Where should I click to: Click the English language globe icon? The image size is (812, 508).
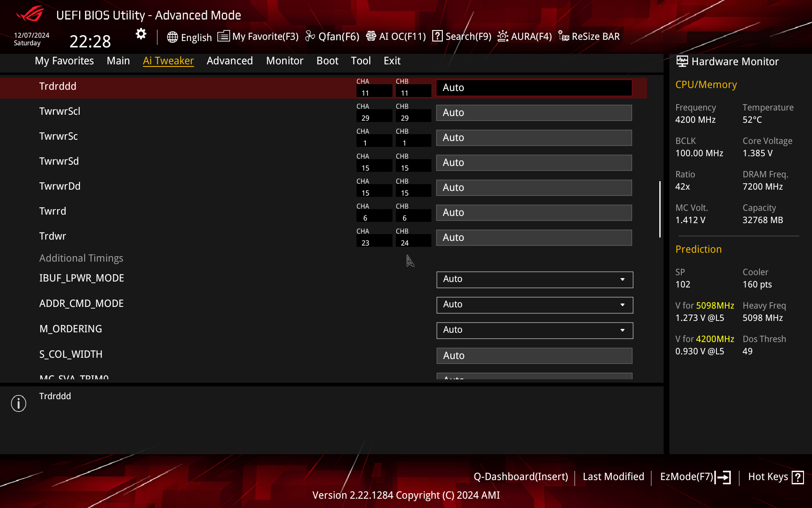pos(172,37)
